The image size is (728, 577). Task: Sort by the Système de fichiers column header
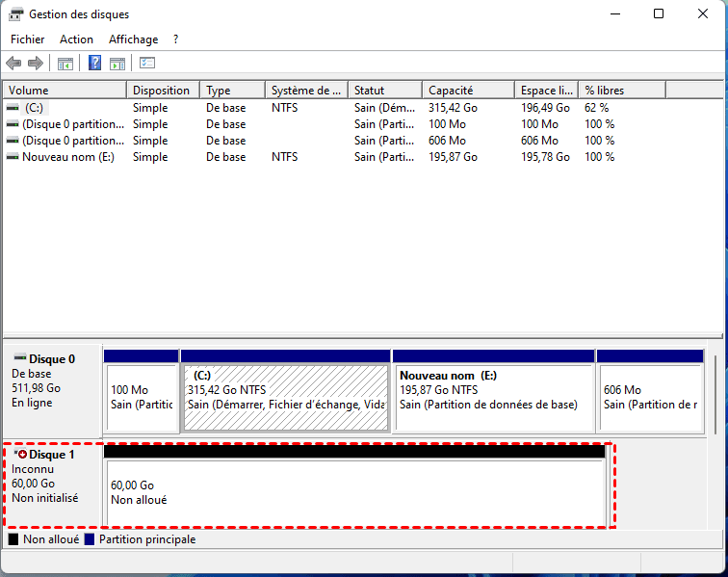point(306,91)
